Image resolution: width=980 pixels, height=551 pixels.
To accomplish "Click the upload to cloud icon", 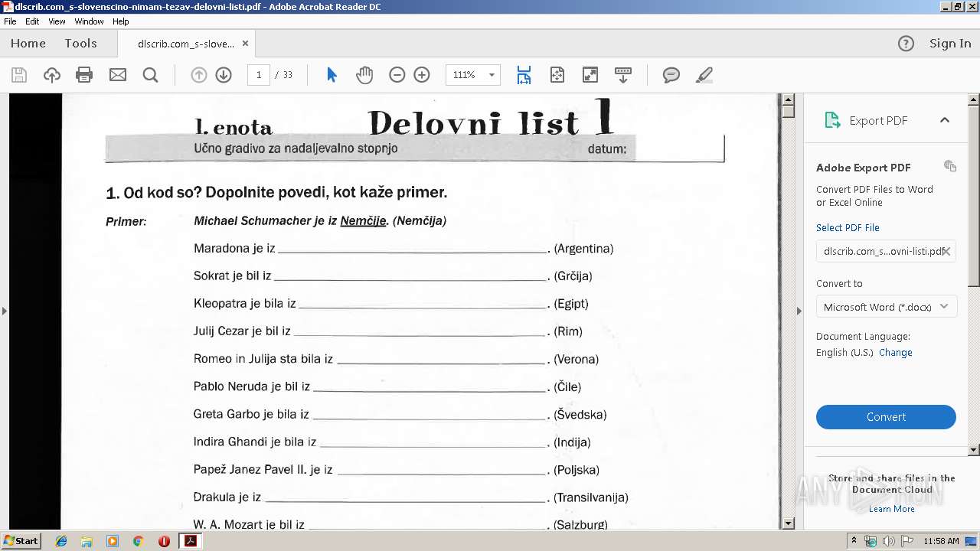I will (52, 75).
